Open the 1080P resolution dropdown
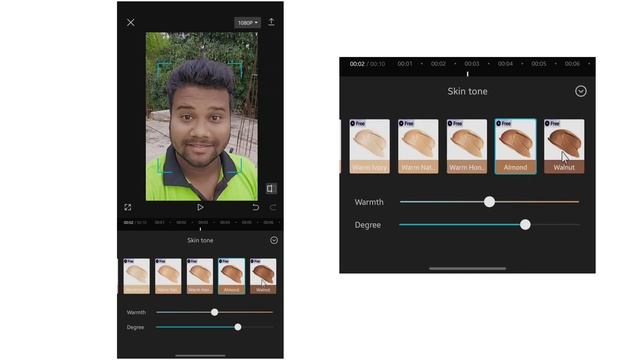The width and height of the screenshot is (640, 360). click(x=247, y=23)
